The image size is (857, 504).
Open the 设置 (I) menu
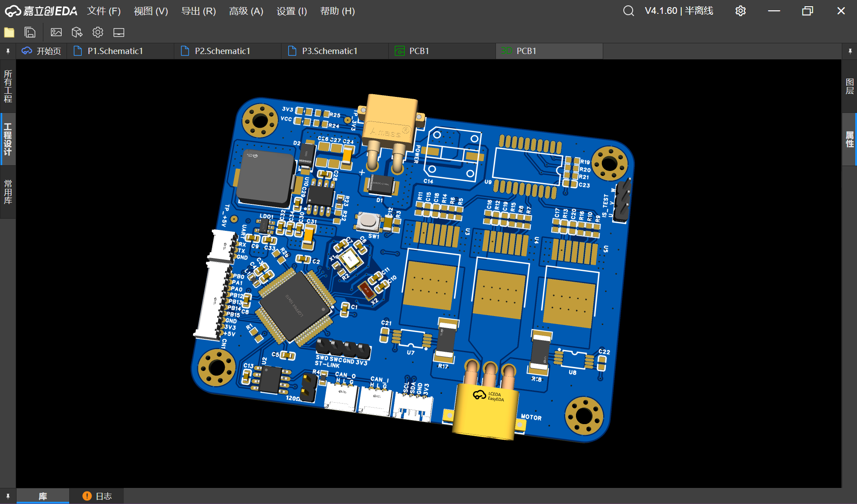point(292,11)
